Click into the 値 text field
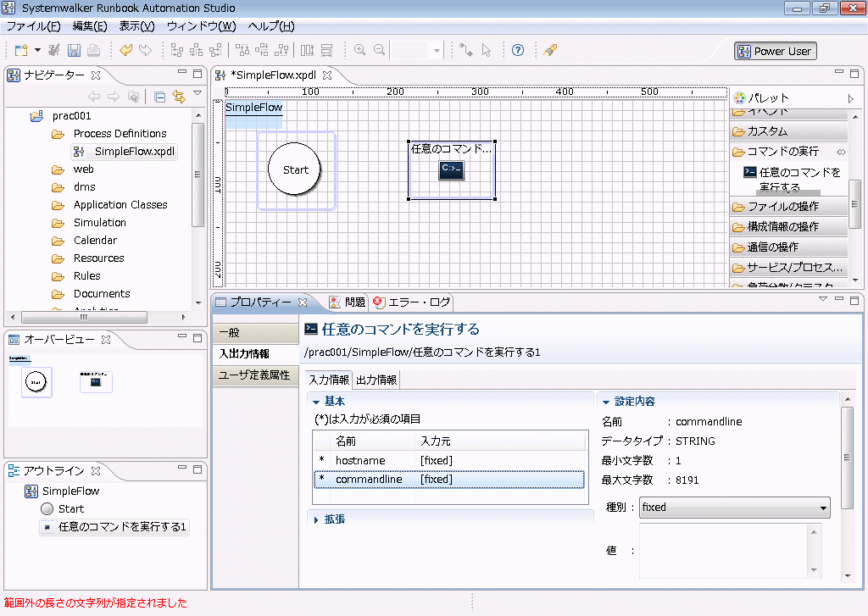This screenshot has width=868, height=616. tap(724, 551)
